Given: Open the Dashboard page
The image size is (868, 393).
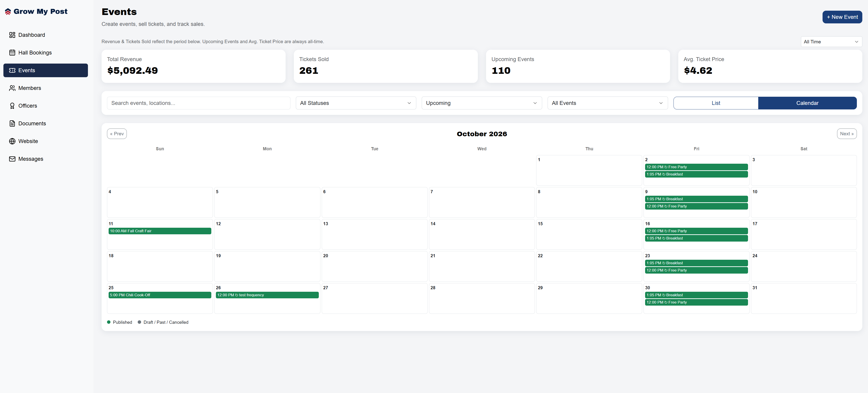Looking at the screenshot, I should pos(45,35).
